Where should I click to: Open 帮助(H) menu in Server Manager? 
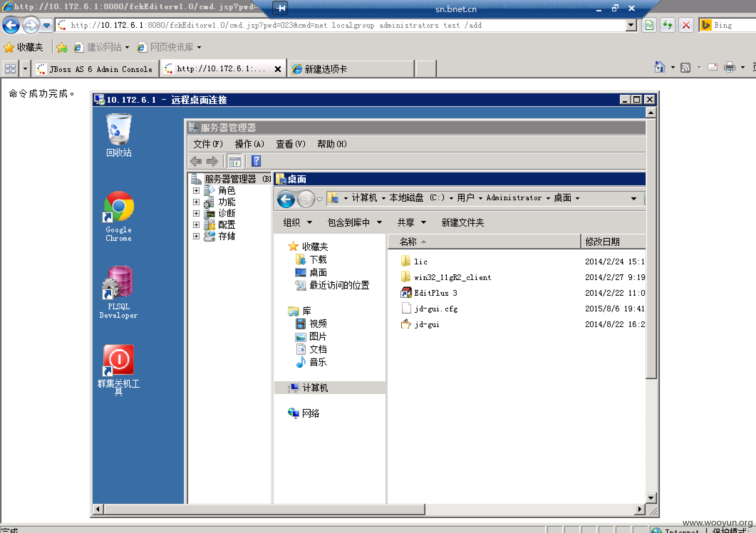point(332,144)
